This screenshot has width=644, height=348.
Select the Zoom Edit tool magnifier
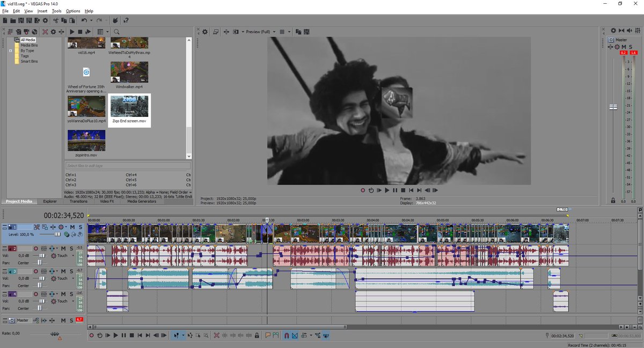207,335
